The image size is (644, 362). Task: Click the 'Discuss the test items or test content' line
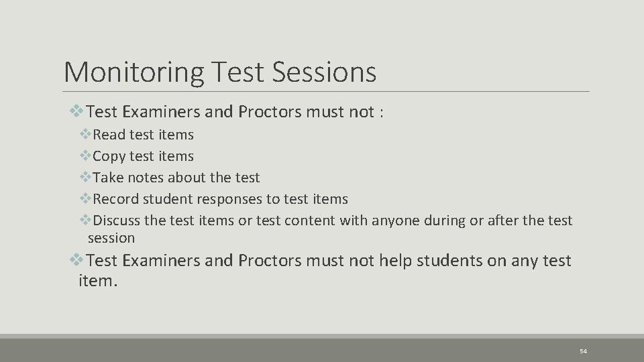point(333,221)
